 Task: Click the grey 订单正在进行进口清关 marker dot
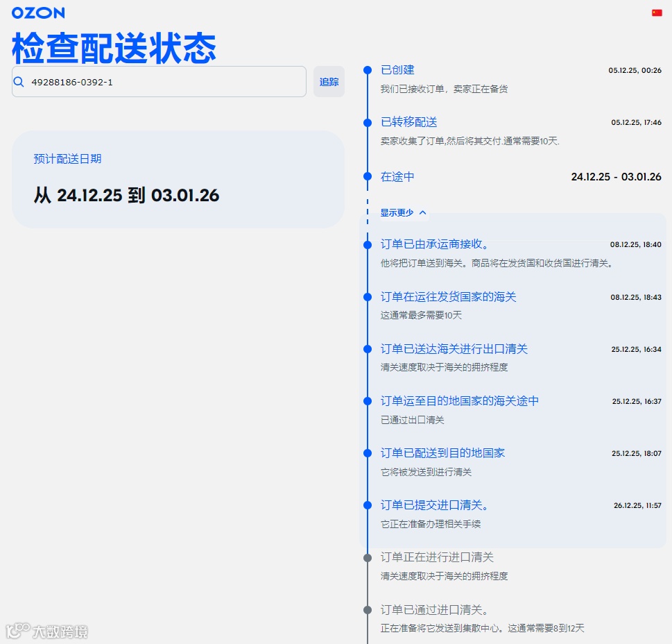tap(368, 558)
